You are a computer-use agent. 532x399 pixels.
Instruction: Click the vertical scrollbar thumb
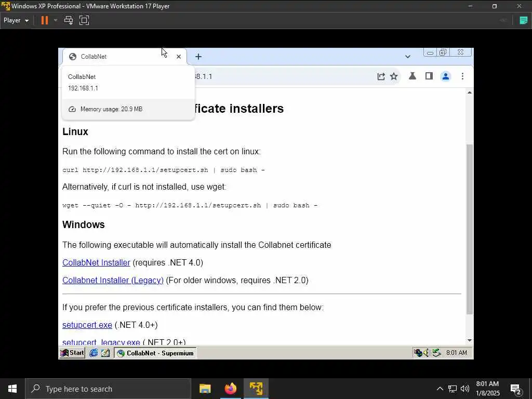pos(470,229)
